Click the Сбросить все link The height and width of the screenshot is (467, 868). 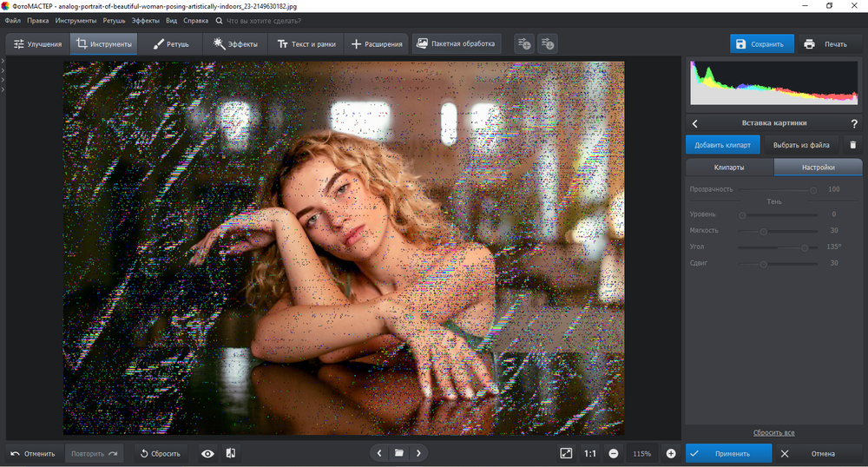coord(773,432)
